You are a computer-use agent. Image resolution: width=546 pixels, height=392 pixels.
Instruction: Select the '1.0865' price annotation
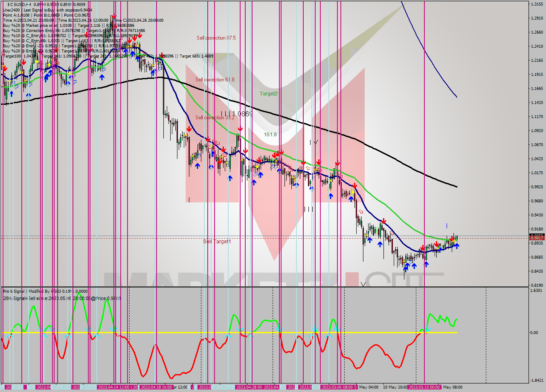pyautogui.click(x=241, y=114)
